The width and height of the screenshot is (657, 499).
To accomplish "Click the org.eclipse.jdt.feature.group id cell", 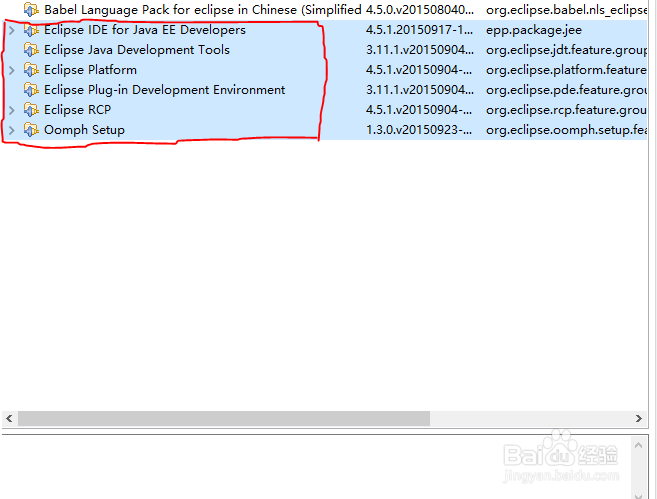I will [566, 50].
